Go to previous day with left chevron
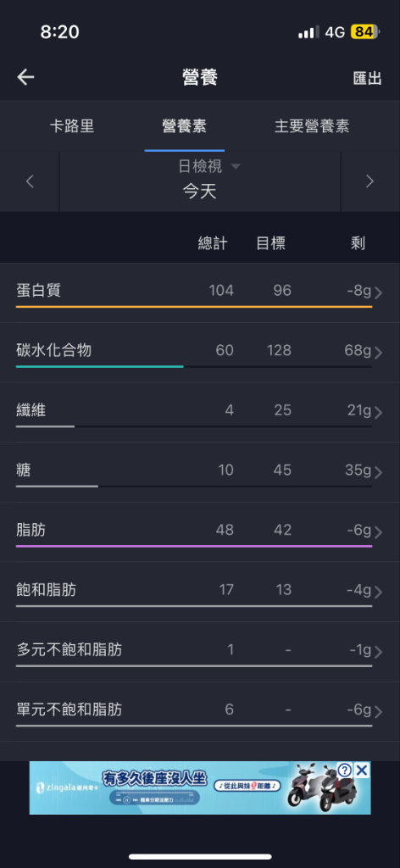 pos(30,181)
